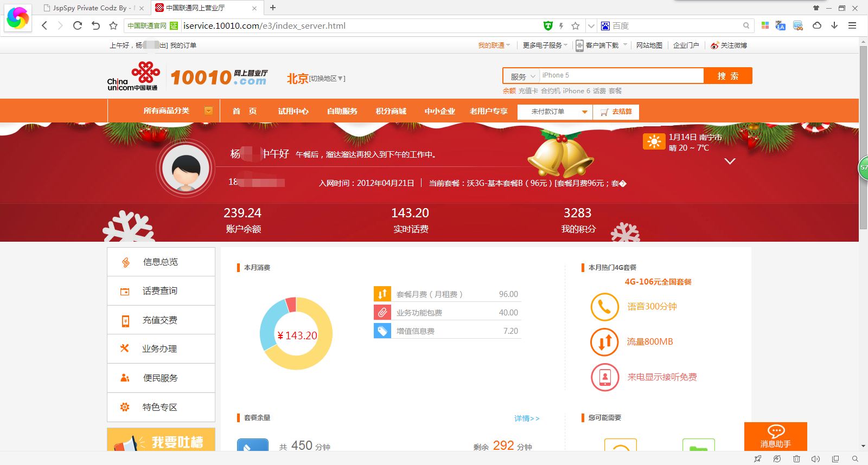868x465 pixels.
Task: Open the colorful apps grid extension
Action: click(x=765, y=25)
